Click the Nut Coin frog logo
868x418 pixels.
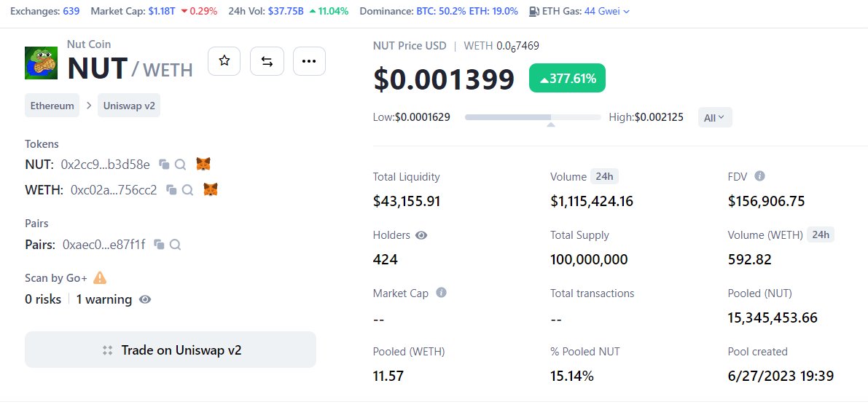tap(41, 63)
